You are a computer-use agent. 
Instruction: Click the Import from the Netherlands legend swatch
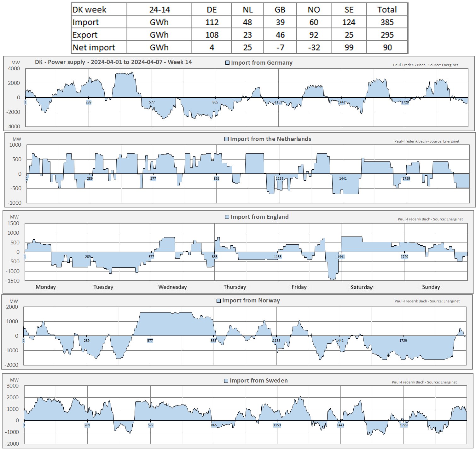(x=226, y=139)
